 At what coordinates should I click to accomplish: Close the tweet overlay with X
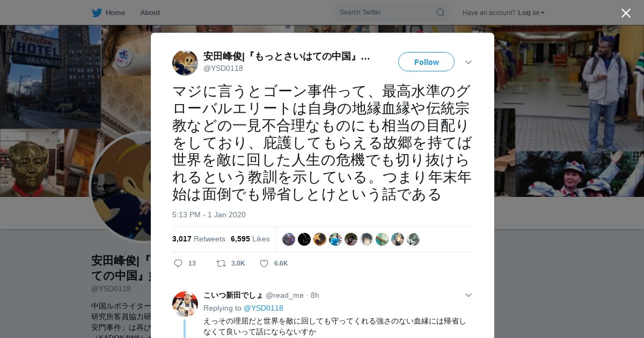click(x=626, y=13)
